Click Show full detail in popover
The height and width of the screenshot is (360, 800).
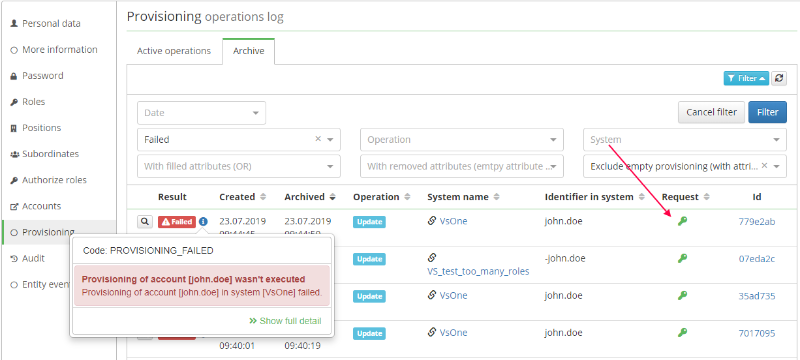[285, 321]
